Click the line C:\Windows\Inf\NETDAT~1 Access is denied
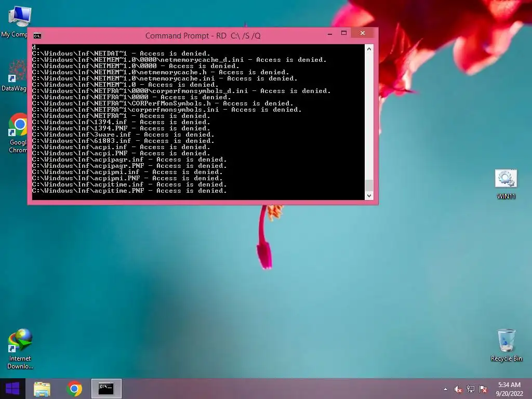 coord(121,54)
